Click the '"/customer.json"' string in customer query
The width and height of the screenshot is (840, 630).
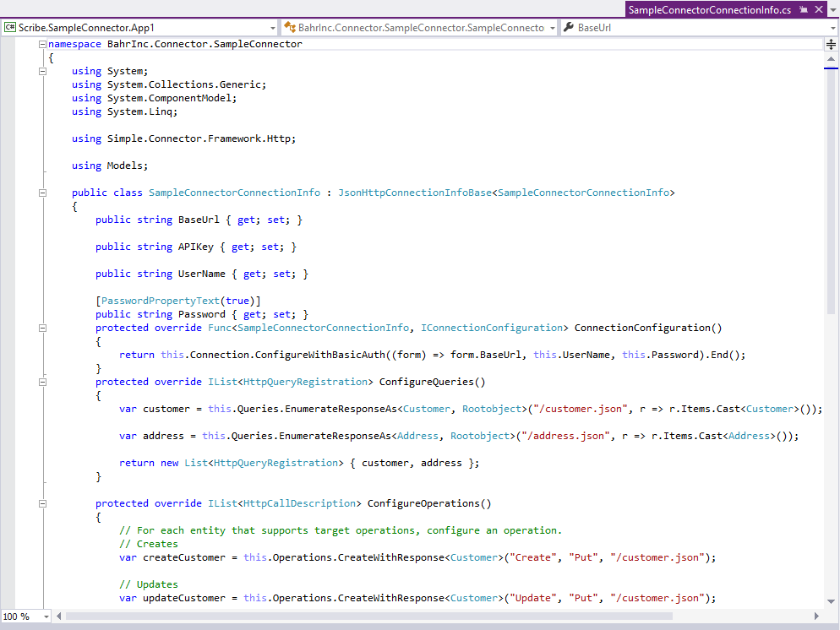coord(581,409)
